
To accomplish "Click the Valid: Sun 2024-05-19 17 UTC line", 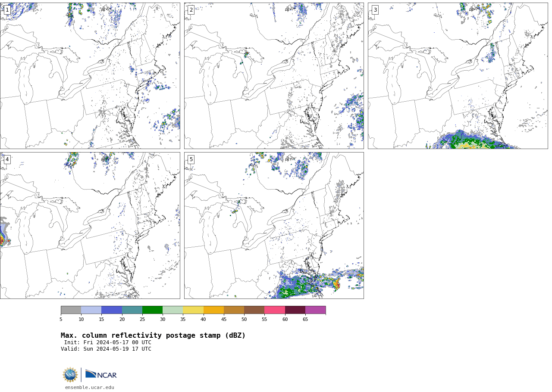I will pos(106,349).
